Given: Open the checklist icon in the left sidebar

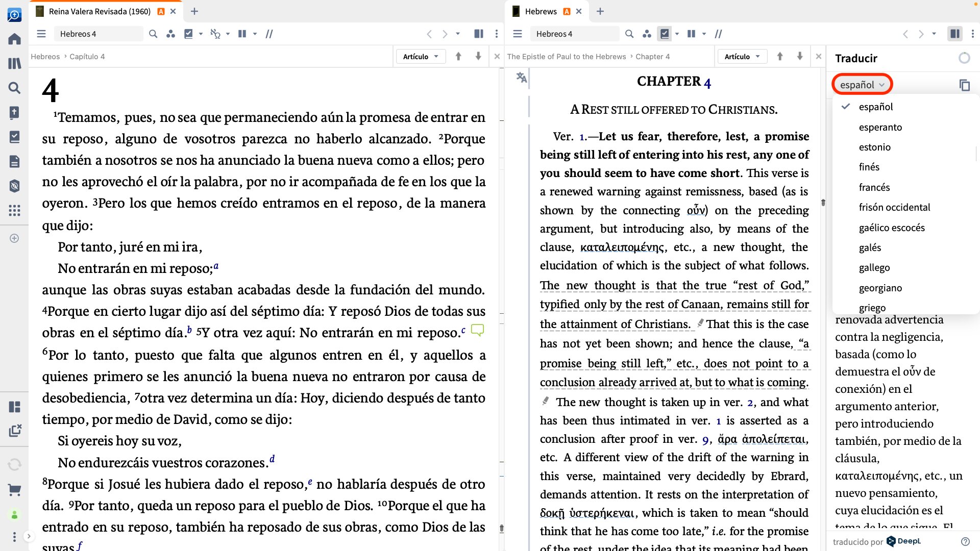Looking at the screenshot, I should click(x=14, y=137).
